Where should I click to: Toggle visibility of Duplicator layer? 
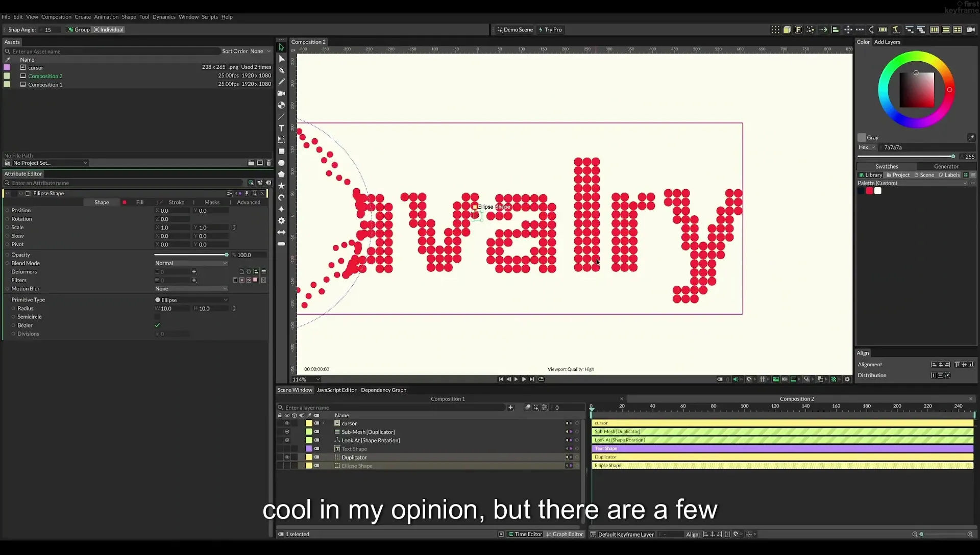[x=287, y=457]
